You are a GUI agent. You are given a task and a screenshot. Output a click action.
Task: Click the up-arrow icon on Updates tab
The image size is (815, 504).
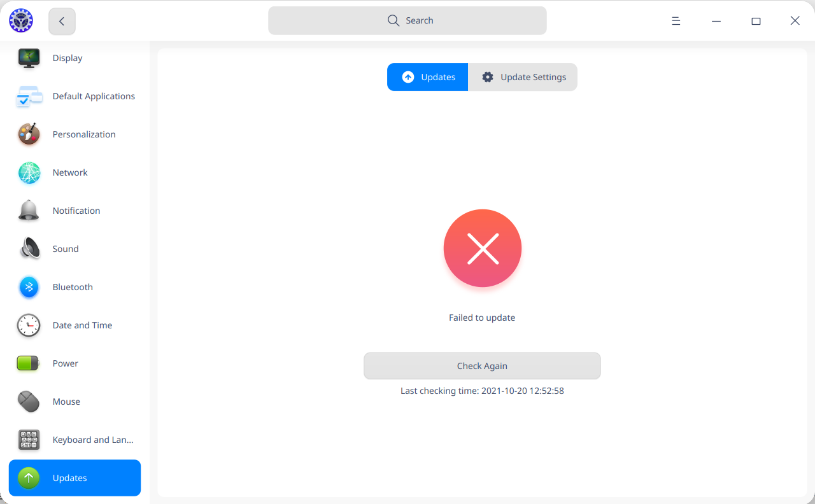(408, 77)
